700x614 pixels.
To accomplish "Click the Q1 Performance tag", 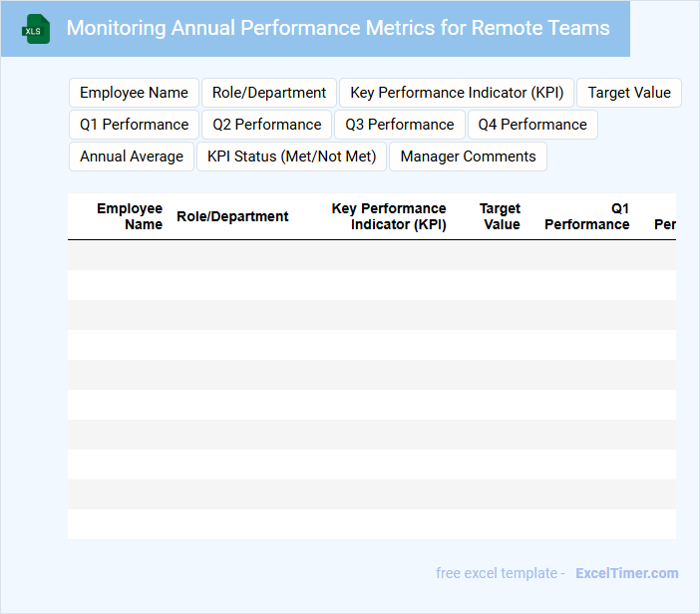I will click(134, 125).
